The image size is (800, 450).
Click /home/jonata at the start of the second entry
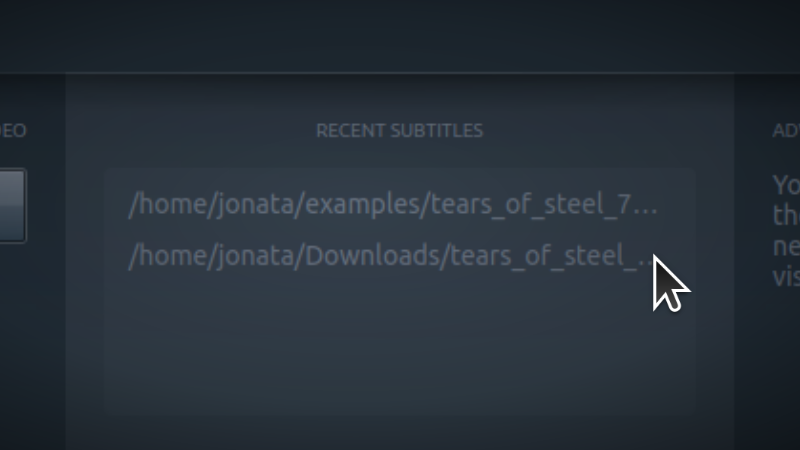pos(213,256)
